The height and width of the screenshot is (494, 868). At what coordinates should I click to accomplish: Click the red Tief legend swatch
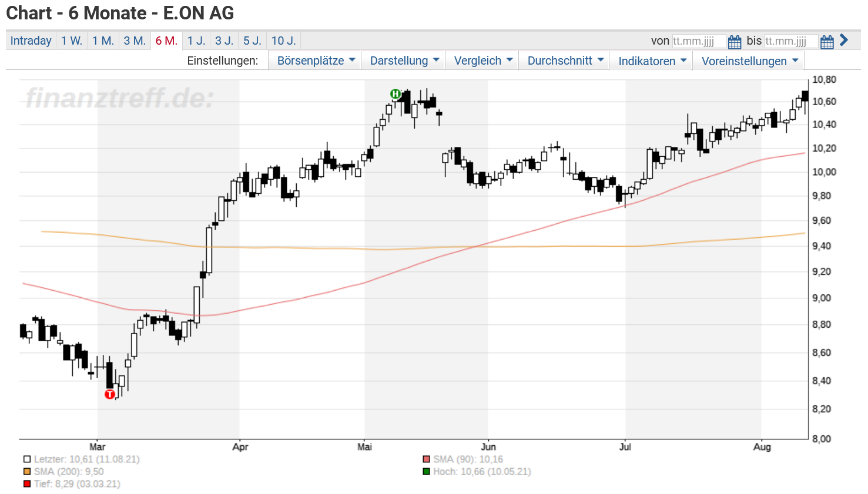[x=27, y=484]
